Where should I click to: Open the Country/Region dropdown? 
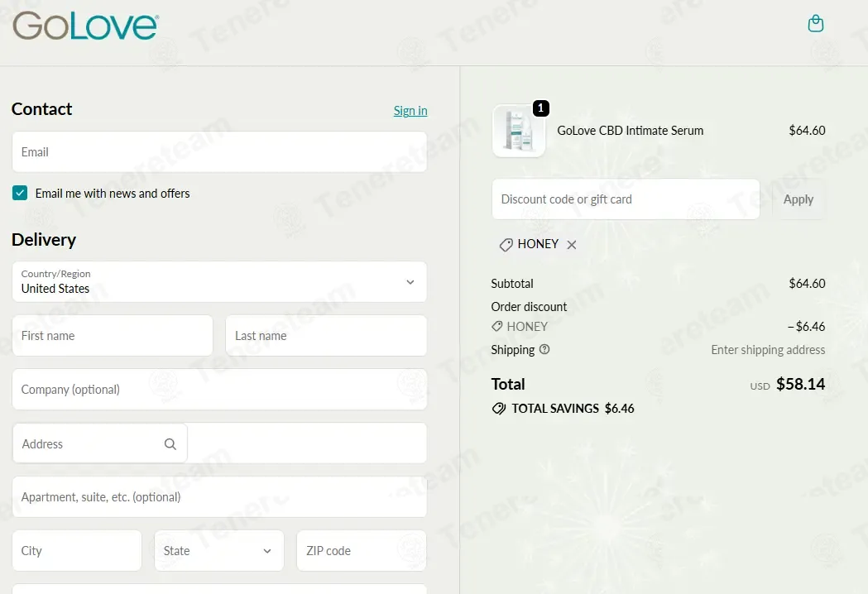click(x=219, y=282)
